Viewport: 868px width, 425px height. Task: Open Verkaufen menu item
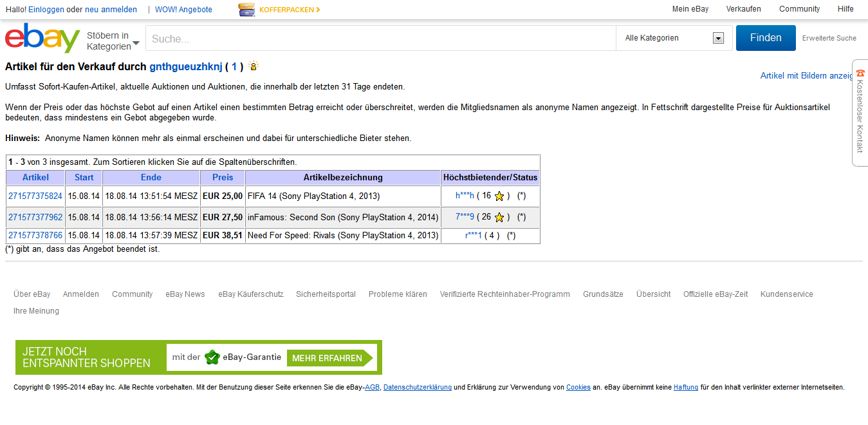[x=744, y=9]
